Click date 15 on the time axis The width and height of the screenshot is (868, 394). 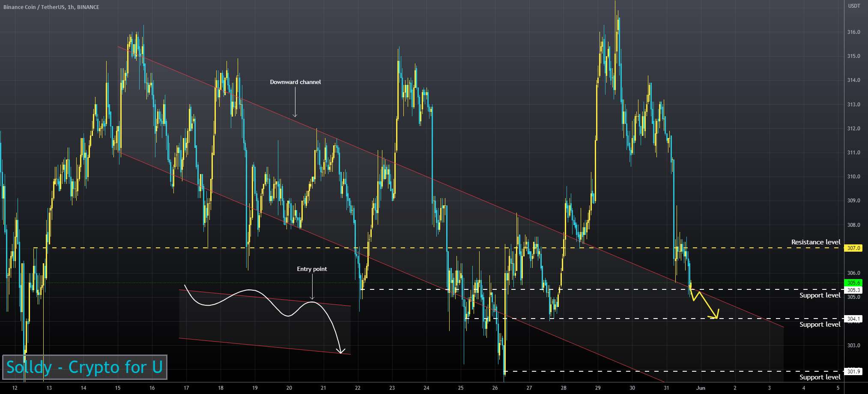[118, 388]
